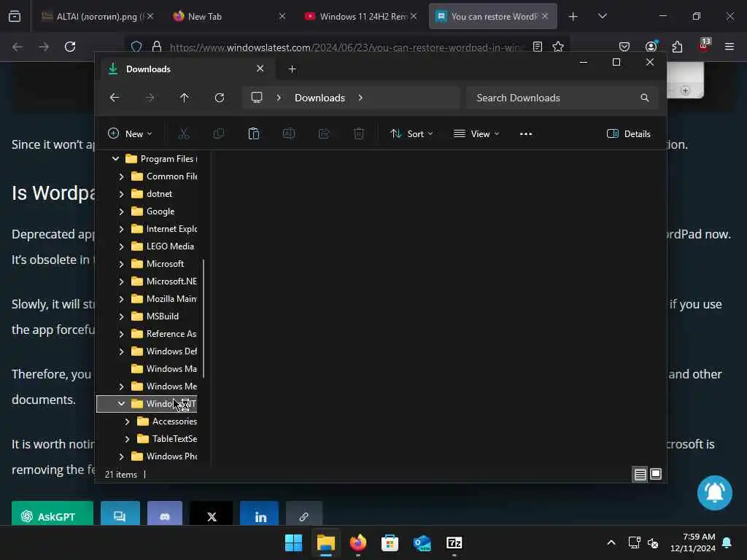
Task: Open Firefox account icon
Action: pyautogui.click(x=651, y=47)
